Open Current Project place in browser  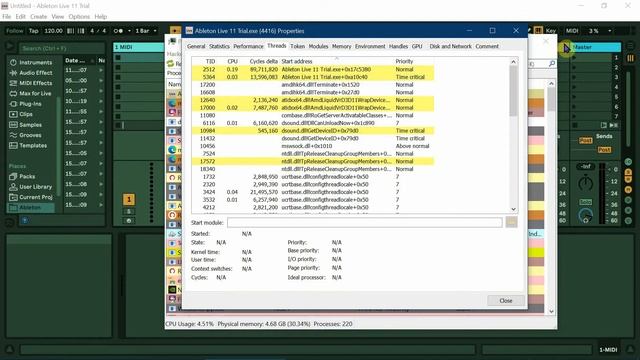[31, 197]
